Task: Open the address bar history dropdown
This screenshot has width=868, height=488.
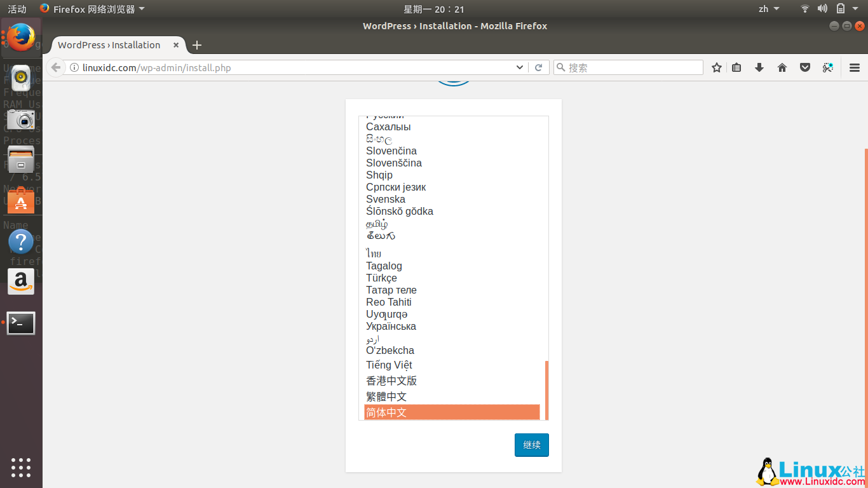Action: (519, 67)
